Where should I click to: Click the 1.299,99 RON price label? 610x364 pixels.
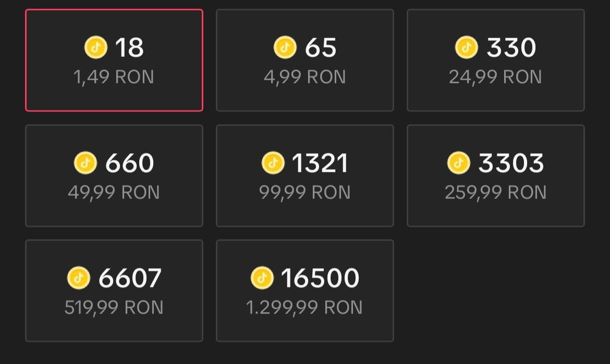point(304,307)
